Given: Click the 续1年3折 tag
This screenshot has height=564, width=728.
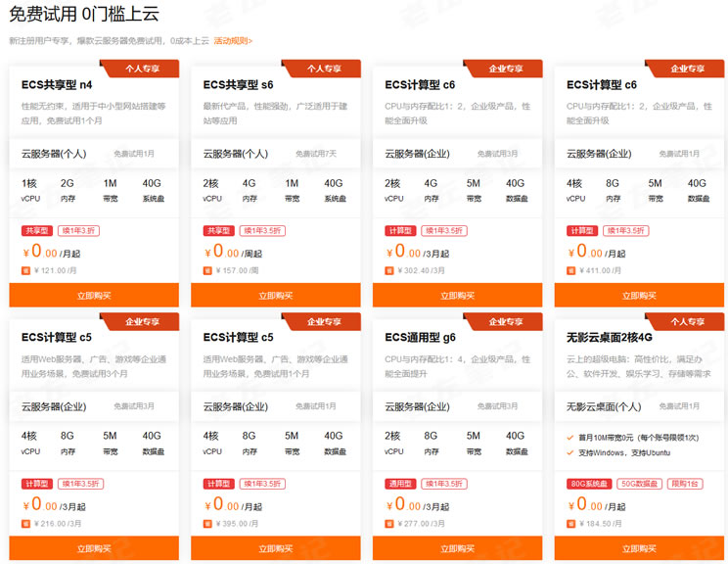Looking at the screenshot, I should 78,231.
